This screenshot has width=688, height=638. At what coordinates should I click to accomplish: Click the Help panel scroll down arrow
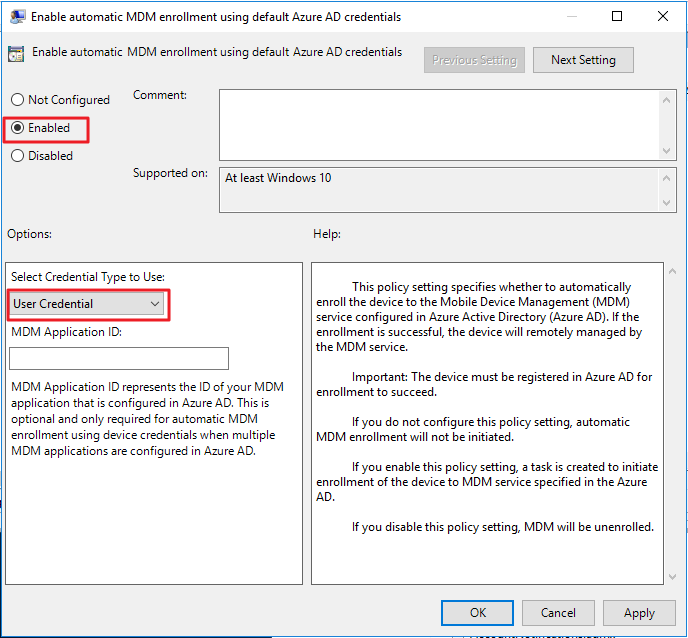[672, 577]
